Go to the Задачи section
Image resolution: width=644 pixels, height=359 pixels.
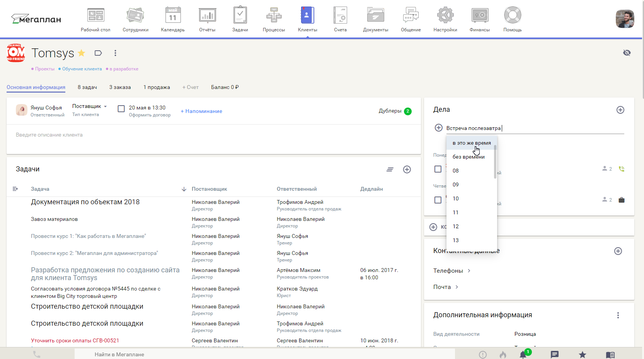coord(240,19)
